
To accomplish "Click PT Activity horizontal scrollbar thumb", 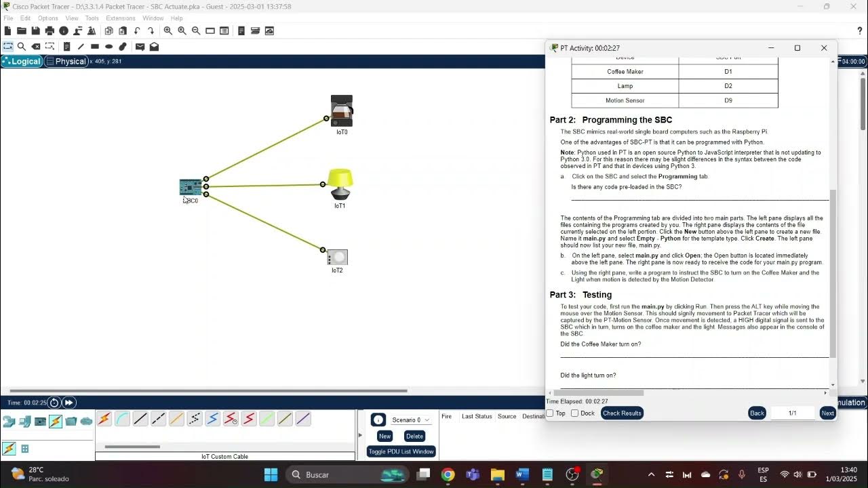I will point(598,392).
